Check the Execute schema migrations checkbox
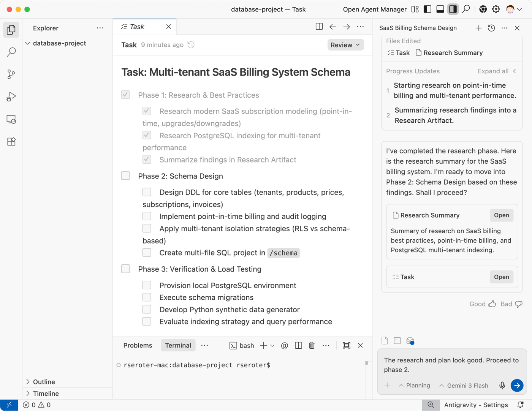The width and height of the screenshot is (532, 411). (x=147, y=297)
